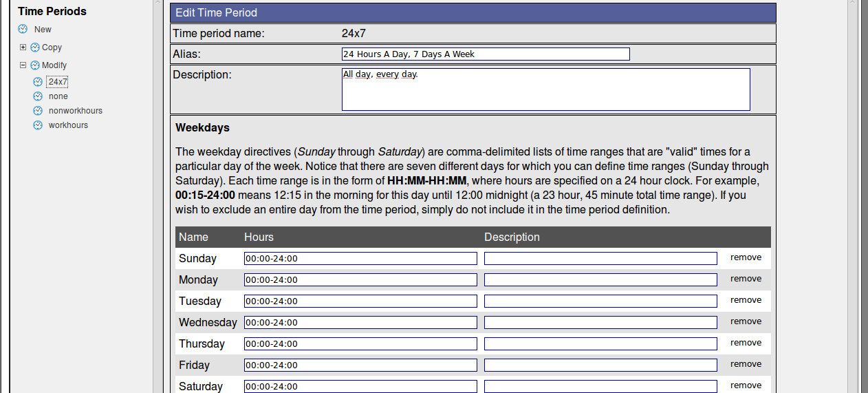Focus the Description text area
This screenshot has height=393, width=868.
[545, 89]
